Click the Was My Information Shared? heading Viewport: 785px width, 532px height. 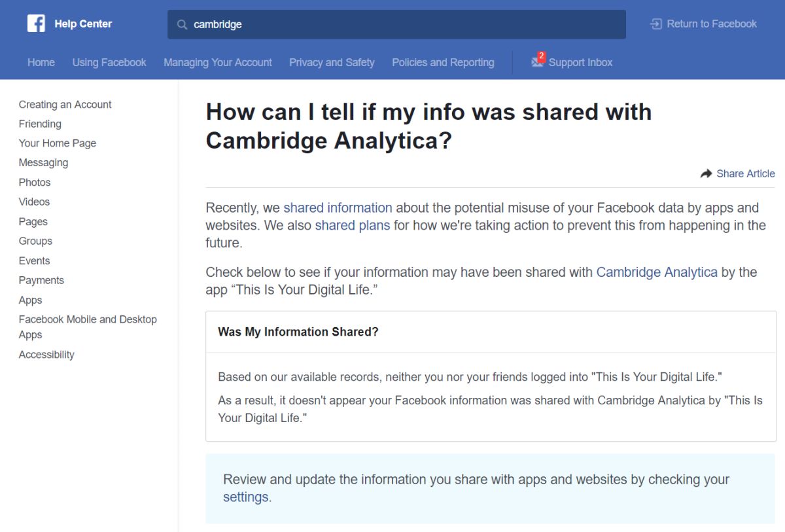click(298, 332)
